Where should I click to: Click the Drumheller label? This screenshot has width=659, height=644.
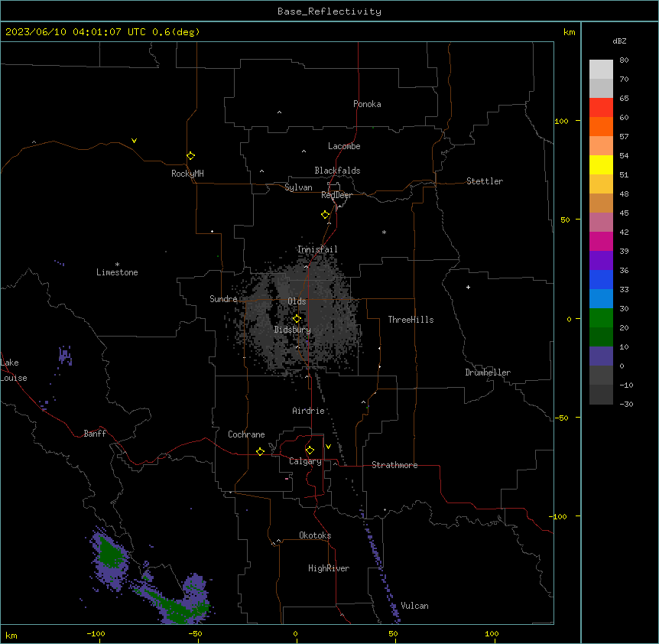pyautogui.click(x=488, y=372)
